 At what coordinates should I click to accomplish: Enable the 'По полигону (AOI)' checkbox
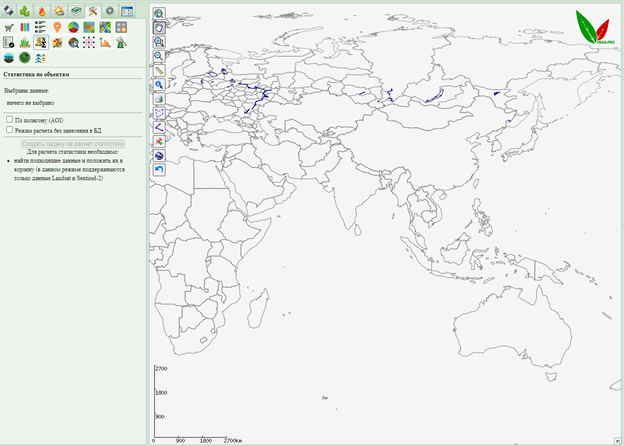(9, 119)
